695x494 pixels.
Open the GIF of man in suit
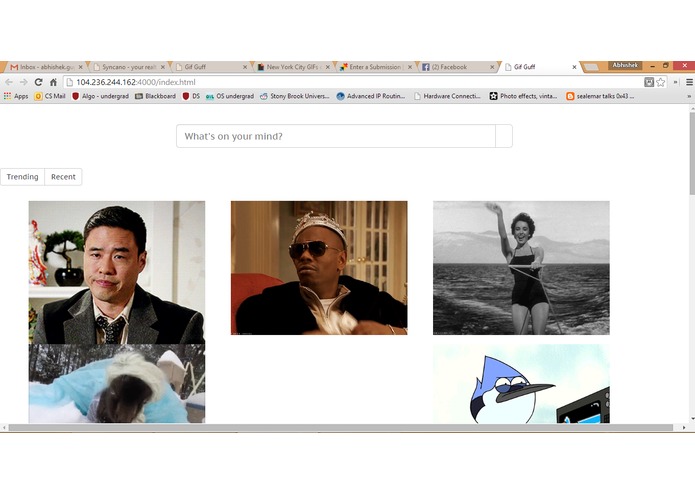pos(117,272)
